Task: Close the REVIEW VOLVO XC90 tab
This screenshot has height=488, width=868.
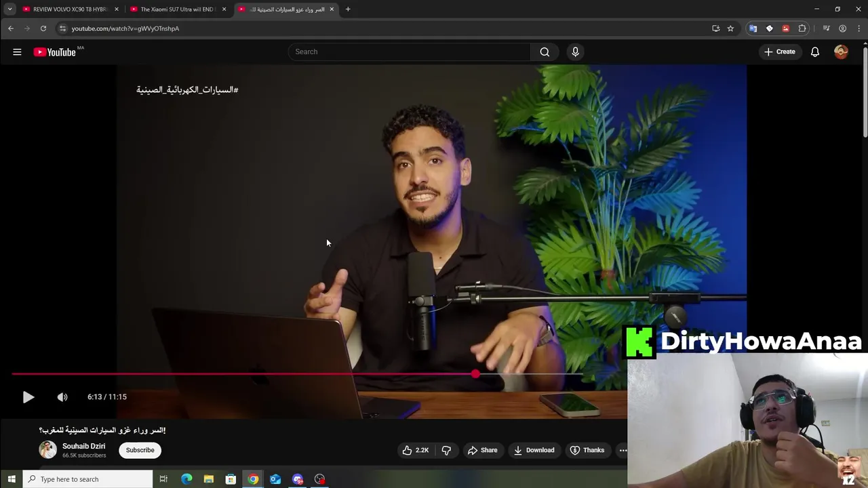Action: click(117, 9)
